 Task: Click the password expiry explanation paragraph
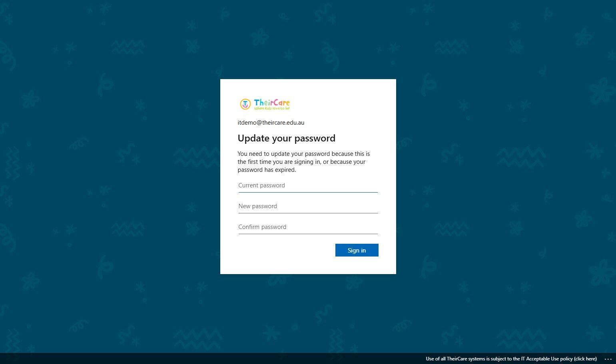point(304,162)
